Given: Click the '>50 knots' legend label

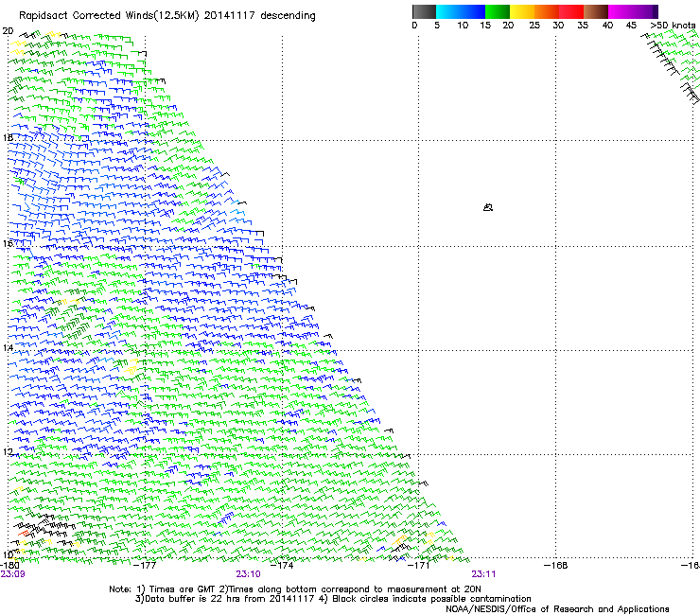Looking at the screenshot, I should click(x=673, y=26).
